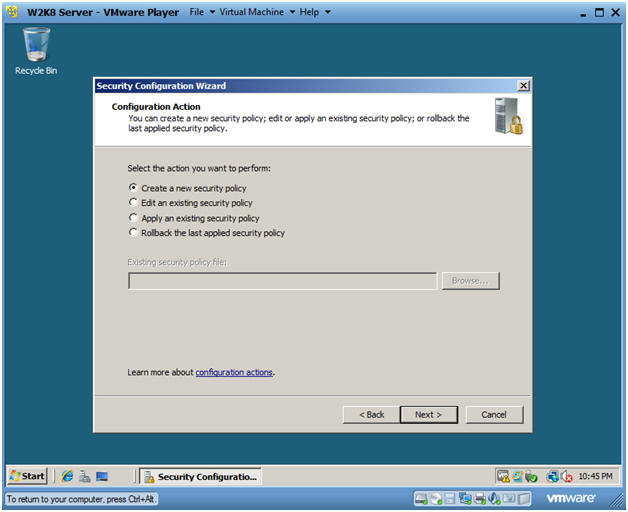Select Edit an existing security policy
Image resolution: width=628 pixels, height=512 pixels.
[191, 203]
